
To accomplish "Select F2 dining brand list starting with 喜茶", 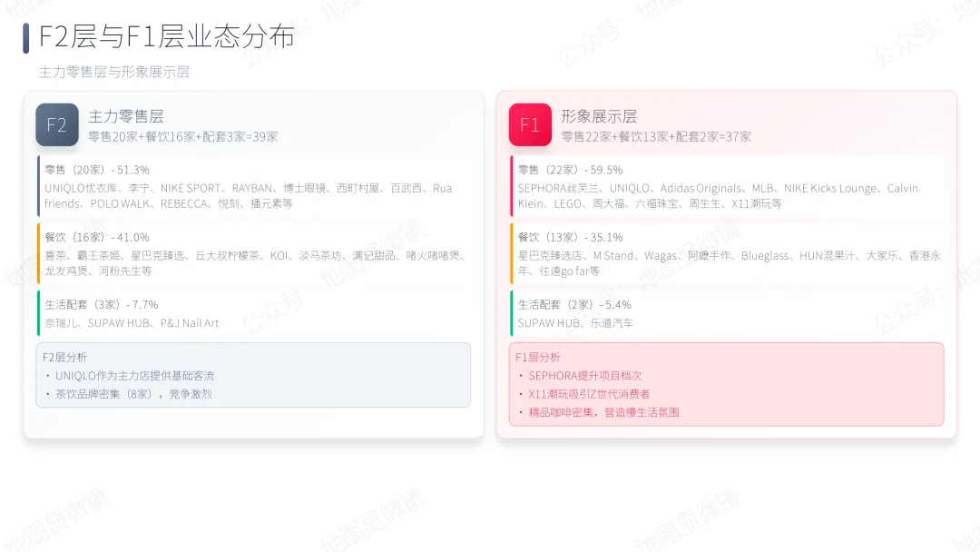I will [x=255, y=263].
